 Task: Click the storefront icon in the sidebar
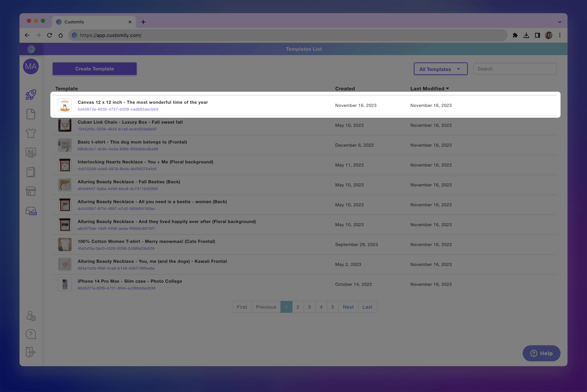tap(31, 191)
